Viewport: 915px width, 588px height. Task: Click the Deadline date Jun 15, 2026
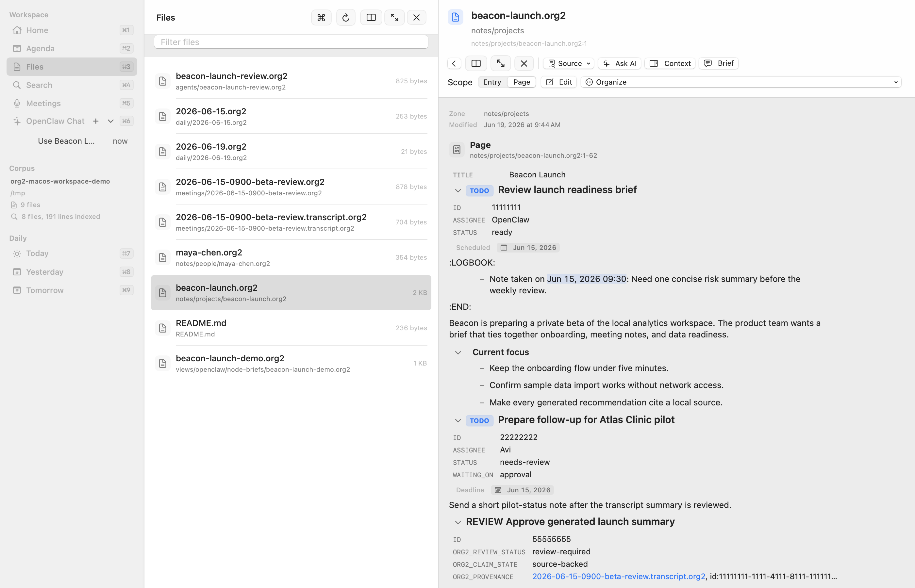pyautogui.click(x=522, y=490)
